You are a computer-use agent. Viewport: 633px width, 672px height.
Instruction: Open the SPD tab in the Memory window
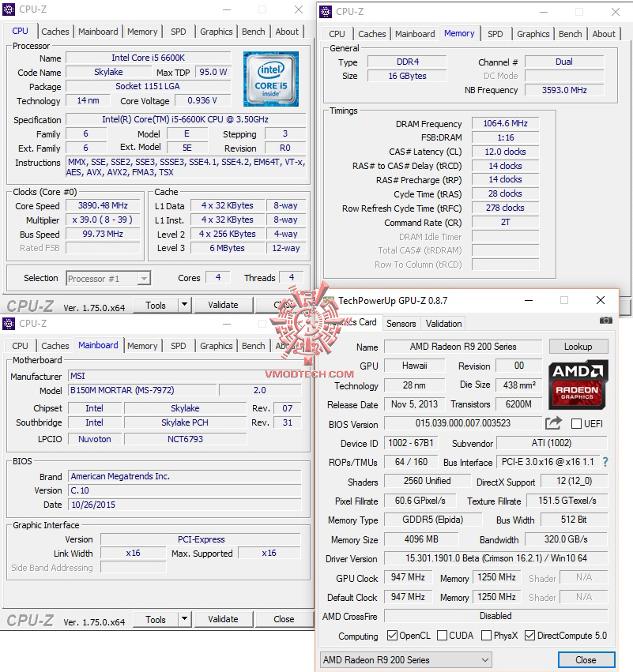[495, 34]
